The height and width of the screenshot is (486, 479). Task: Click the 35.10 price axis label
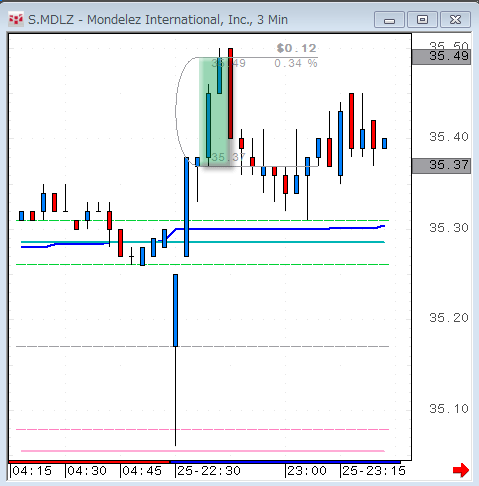[449, 408]
